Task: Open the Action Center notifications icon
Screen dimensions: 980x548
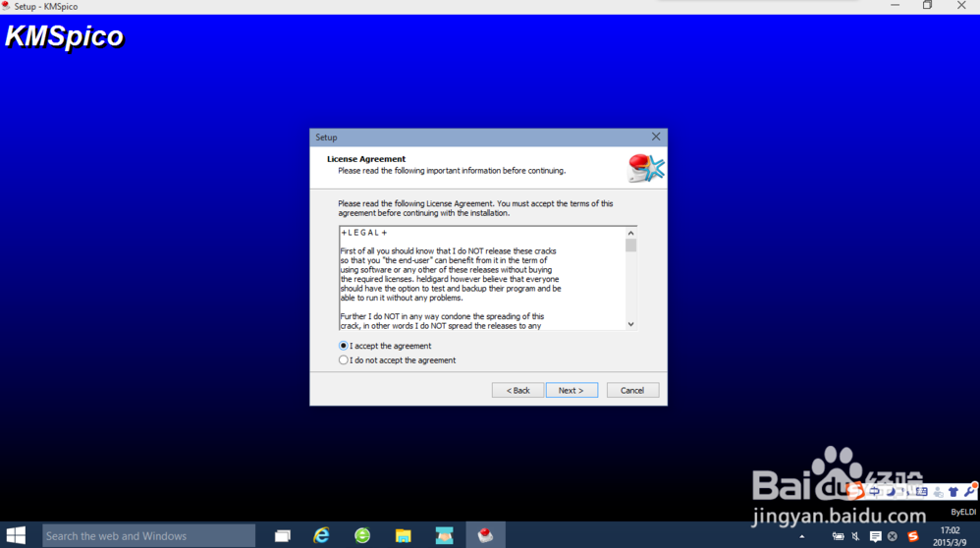Action: point(876,536)
